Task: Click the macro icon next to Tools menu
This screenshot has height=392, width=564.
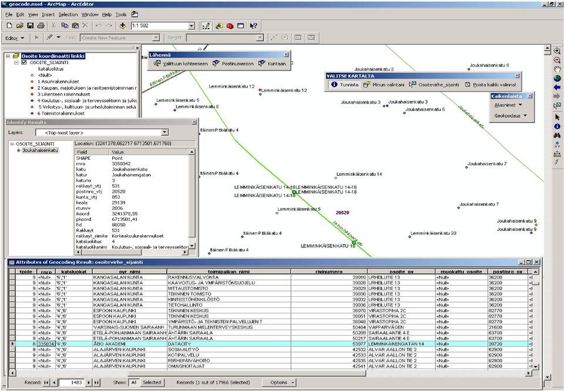Action: [135, 14]
